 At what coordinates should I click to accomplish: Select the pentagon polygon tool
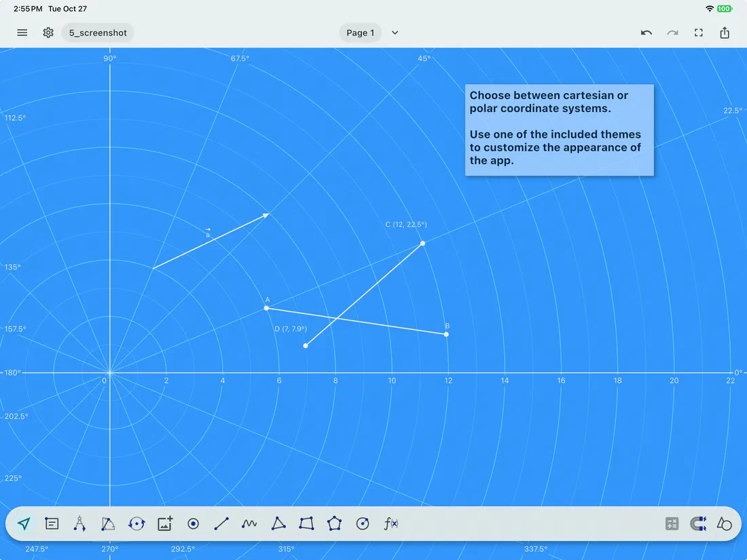point(334,524)
